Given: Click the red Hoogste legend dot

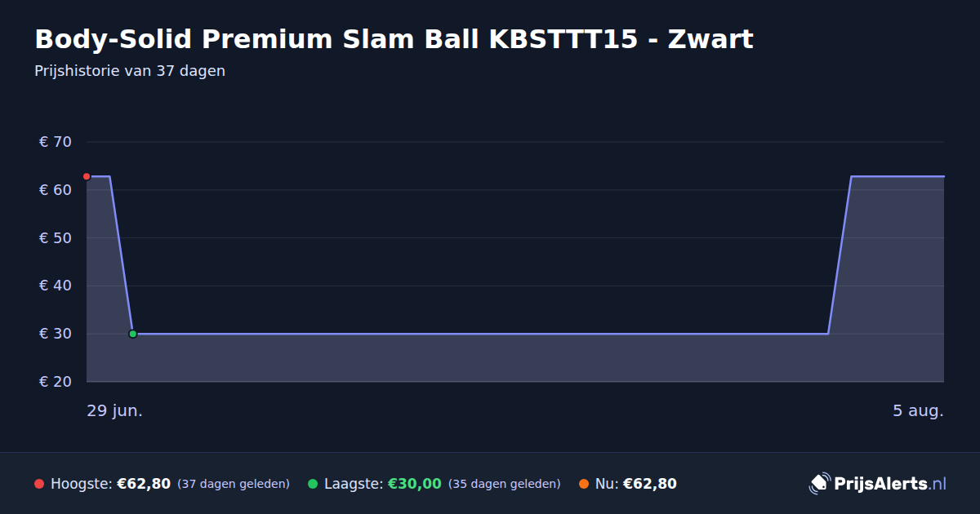Looking at the screenshot, I should 39,484.
